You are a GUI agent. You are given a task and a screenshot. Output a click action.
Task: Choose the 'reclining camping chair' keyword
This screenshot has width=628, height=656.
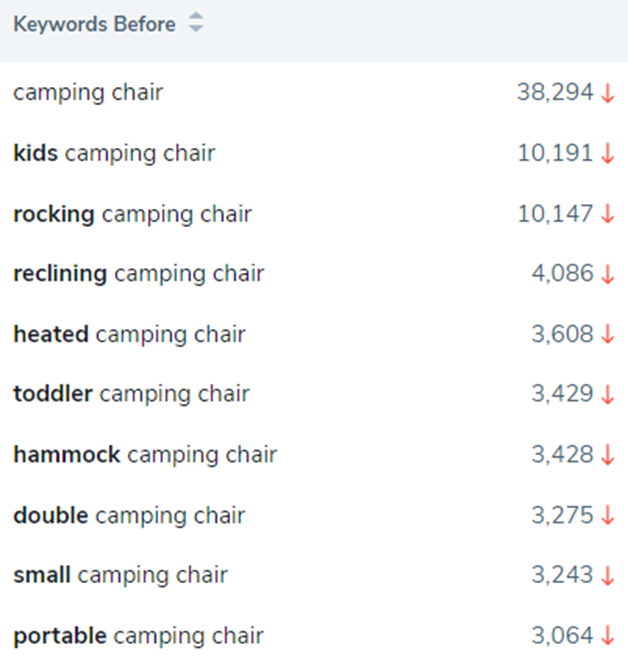click(138, 274)
